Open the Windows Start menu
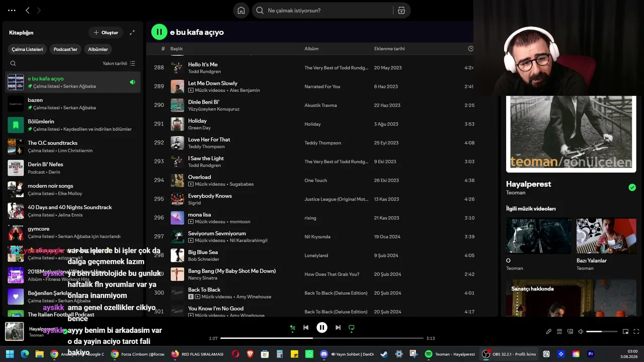Viewport: 644px width, 362px height. click(x=10, y=354)
